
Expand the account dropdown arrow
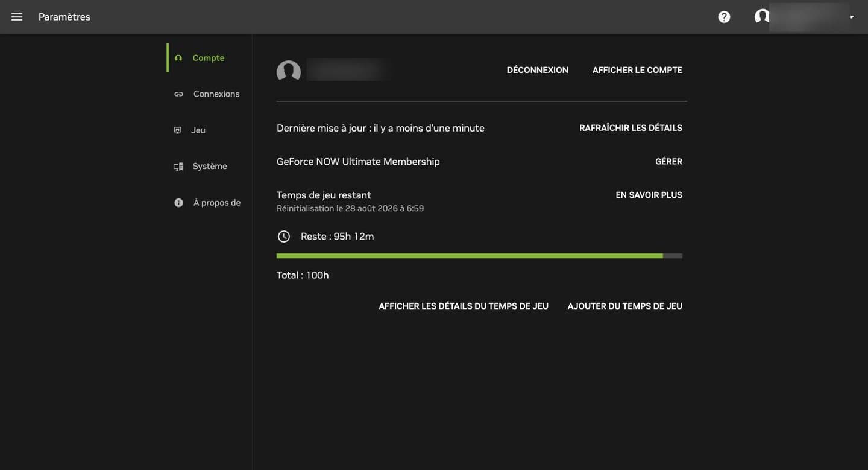pyautogui.click(x=852, y=17)
